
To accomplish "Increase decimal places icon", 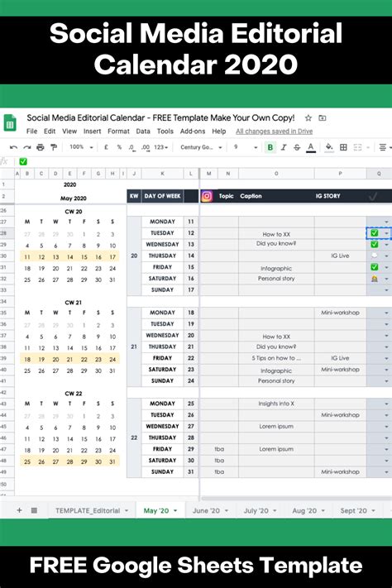I will pyautogui.click(x=146, y=147).
